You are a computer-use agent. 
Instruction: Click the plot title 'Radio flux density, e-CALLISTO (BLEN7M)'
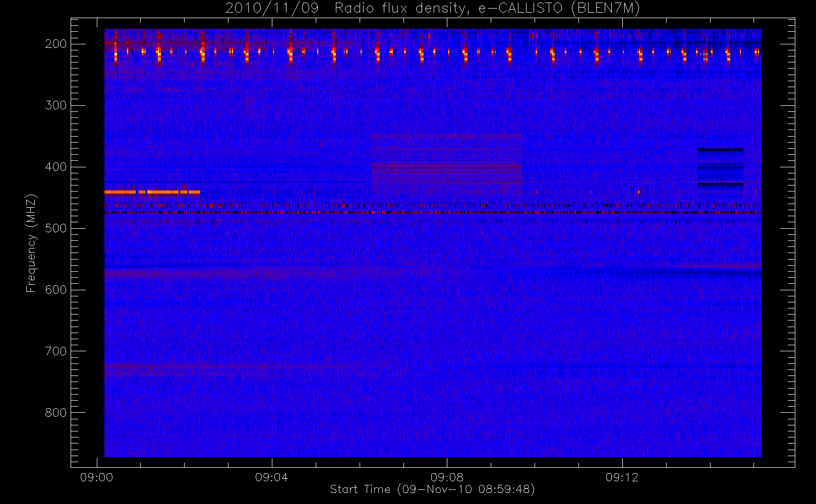point(487,9)
